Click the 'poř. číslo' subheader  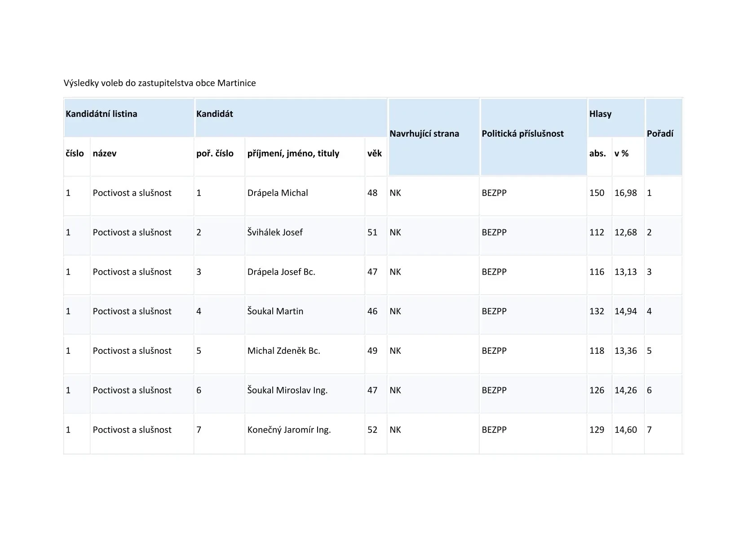click(x=215, y=153)
